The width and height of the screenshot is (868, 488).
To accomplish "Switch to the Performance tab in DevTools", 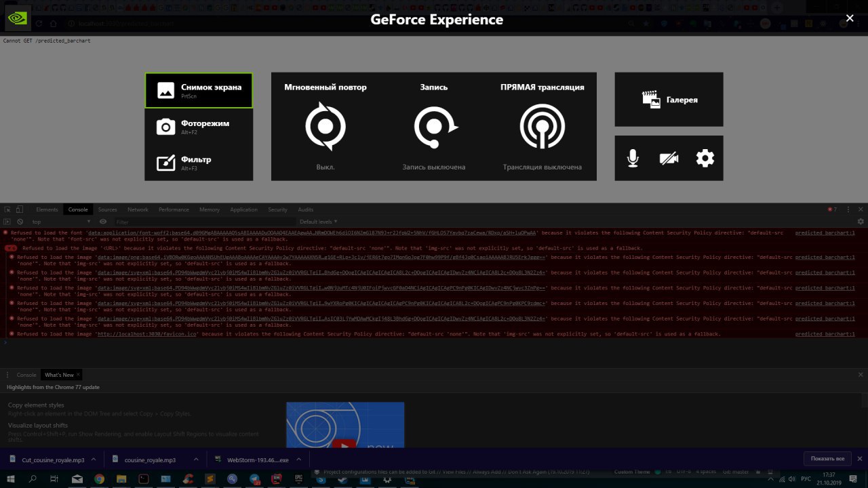I will tap(174, 209).
